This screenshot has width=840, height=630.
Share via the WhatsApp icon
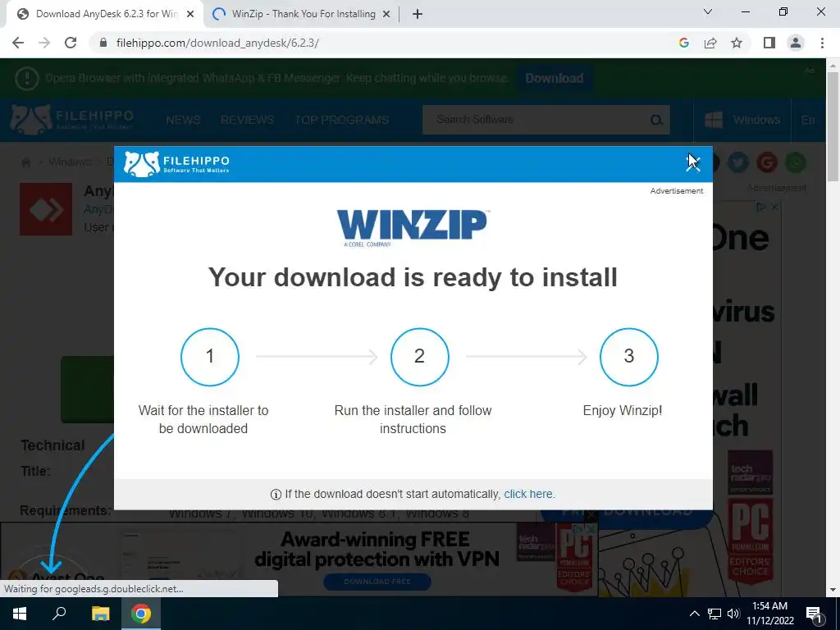796,162
